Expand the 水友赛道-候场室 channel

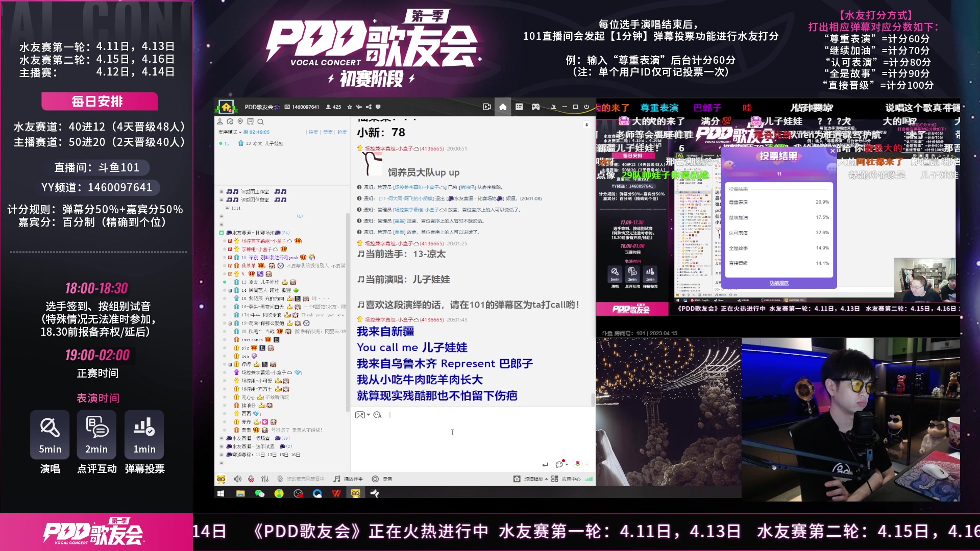(222, 438)
